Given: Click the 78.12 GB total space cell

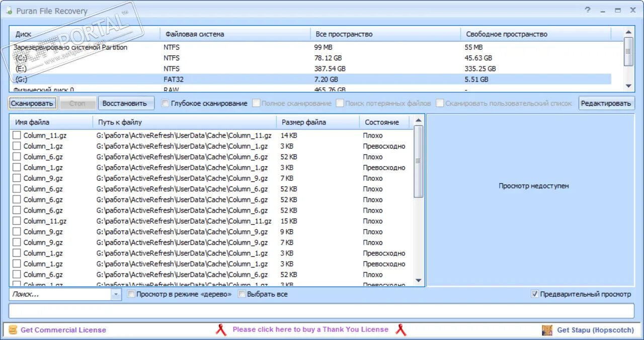Looking at the screenshot, I should pyautogui.click(x=328, y=58).
